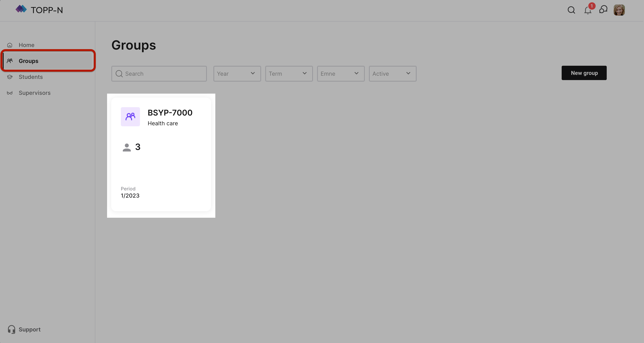Open the search magnifier in header
This screenshot has width=644, height=343.
pyautogui.click(x=571, y=10)
